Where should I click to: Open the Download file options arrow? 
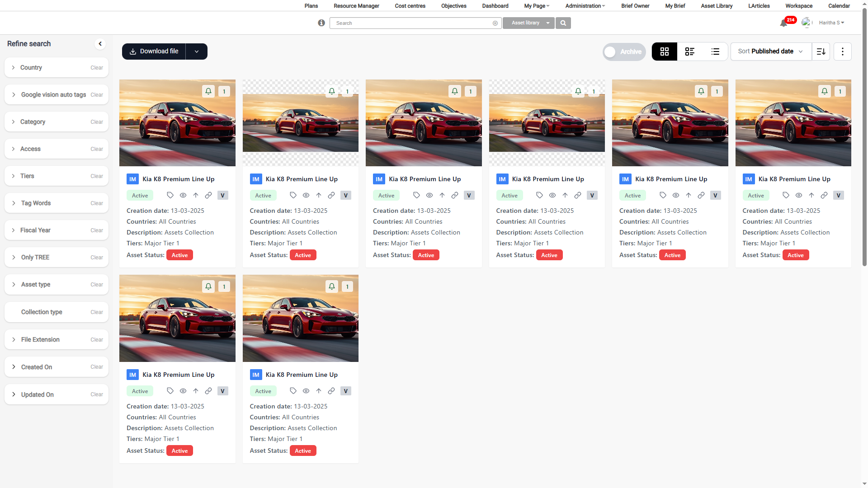197,52
